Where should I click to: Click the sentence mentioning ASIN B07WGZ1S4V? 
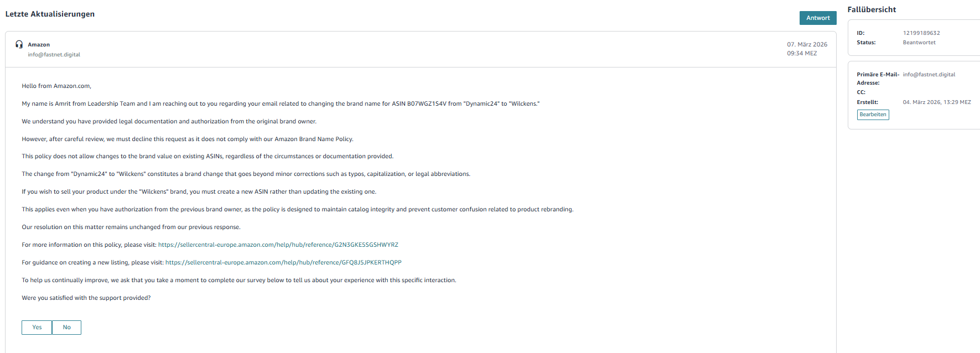tap(281, 103)
